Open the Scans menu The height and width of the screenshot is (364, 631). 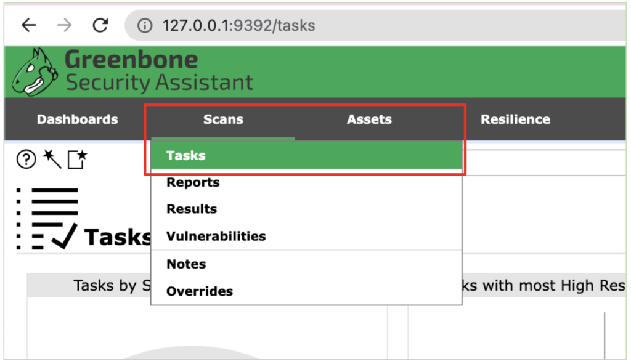(x=223, y=119)
